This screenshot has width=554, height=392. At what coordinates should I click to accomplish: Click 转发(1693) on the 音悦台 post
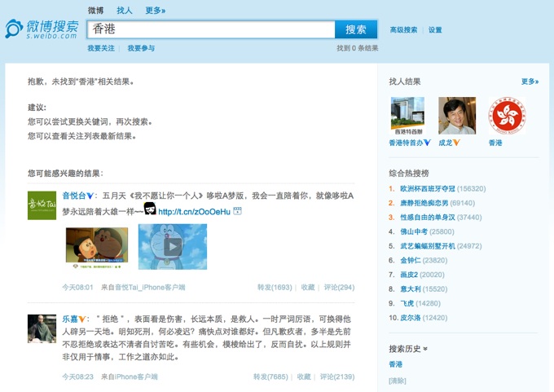tap(275, 288)
